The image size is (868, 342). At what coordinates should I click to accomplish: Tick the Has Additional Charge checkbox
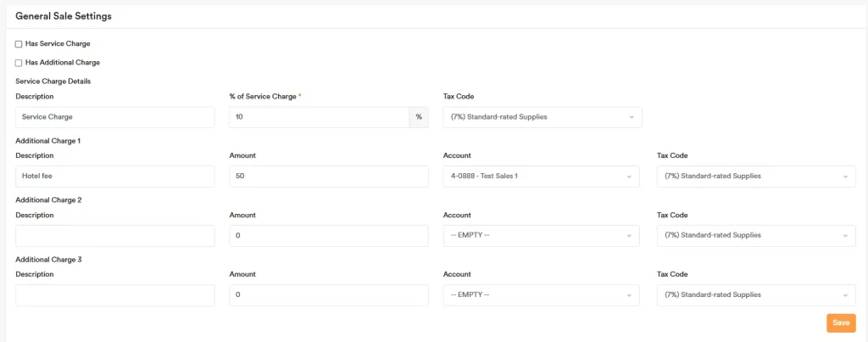click(x=19, y=63)
